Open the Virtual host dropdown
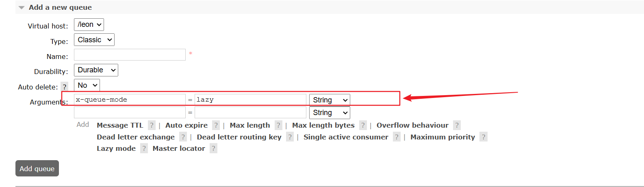 (89, 24)
